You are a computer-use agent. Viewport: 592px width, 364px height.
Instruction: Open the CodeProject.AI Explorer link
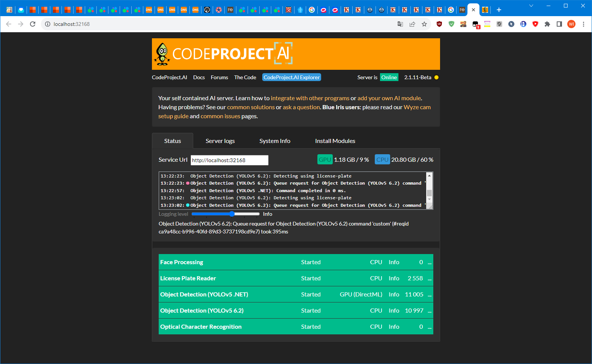291,77
